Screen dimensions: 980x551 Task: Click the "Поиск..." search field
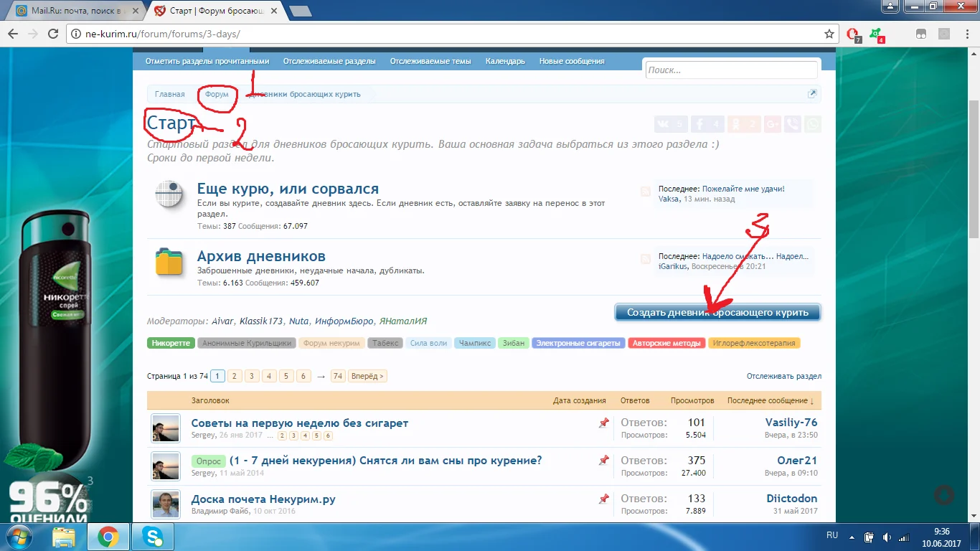tap(730, 70)
